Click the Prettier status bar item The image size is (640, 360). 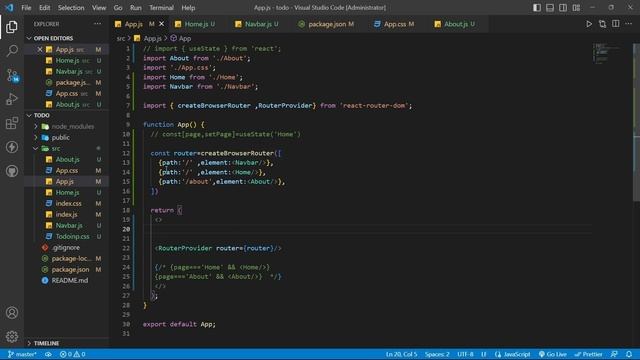(588, 354)
